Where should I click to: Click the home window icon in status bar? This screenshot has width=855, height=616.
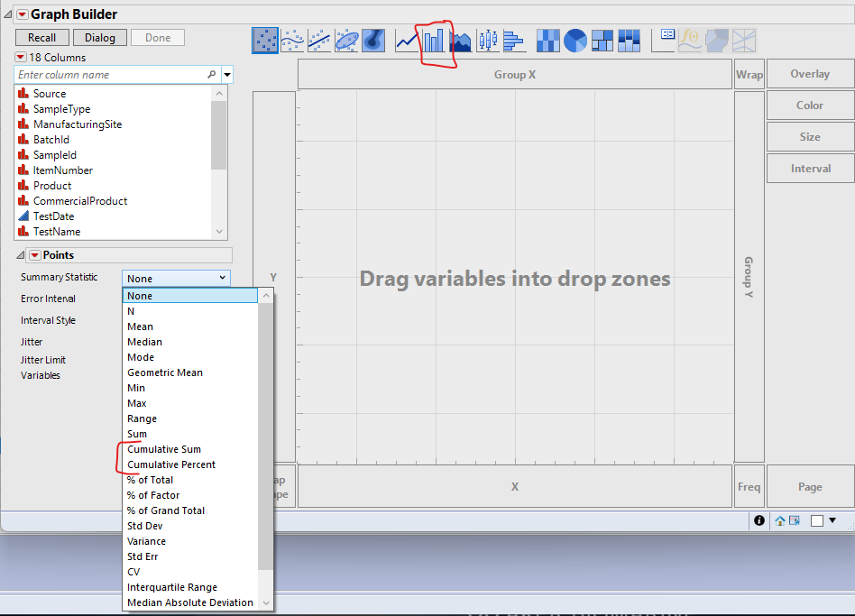tap(781, 520)
